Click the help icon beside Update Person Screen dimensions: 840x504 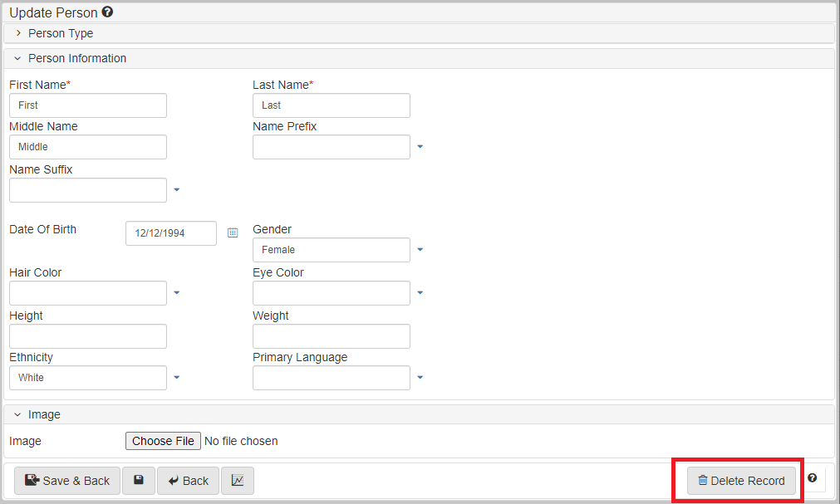pos(107,12)
